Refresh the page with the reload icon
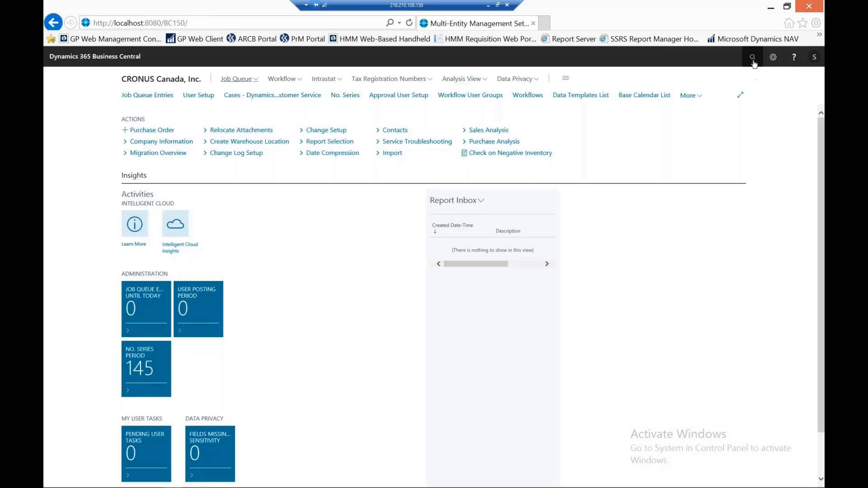This screenshot has height=488, width=868. (409, 23)
